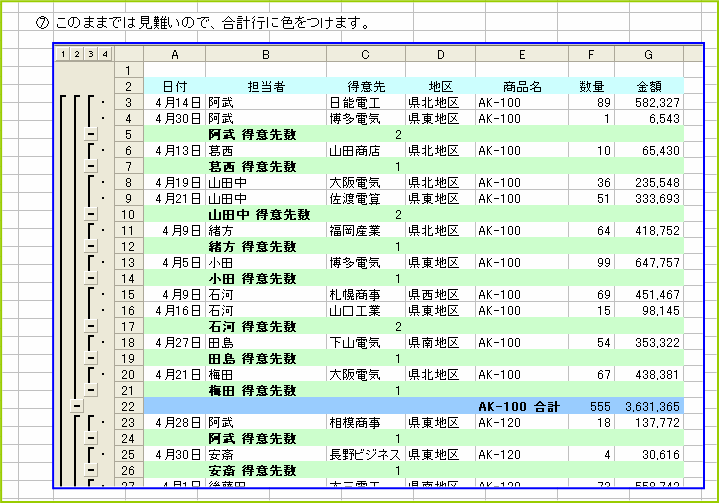Image resolution: width=719 pixels, height=503 pixels.
Task: Select row 2 header
Action: tap(128, 86)
